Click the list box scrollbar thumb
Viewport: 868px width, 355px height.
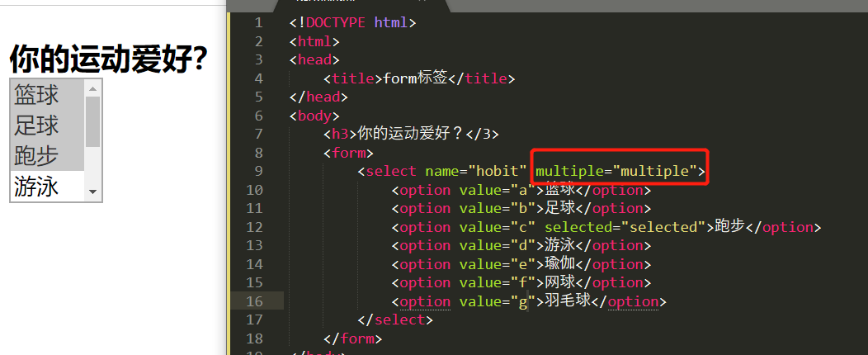93,122
